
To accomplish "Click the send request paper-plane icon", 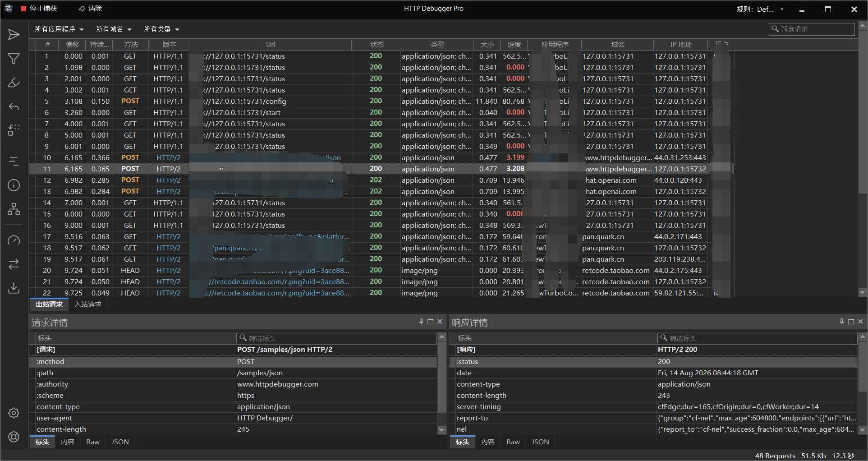I will [14, 35].
